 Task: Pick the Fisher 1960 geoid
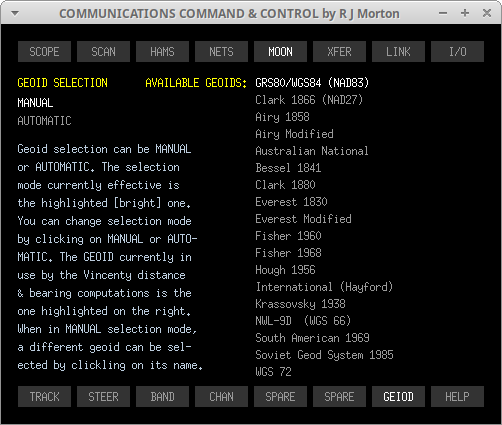coord(288,236)
